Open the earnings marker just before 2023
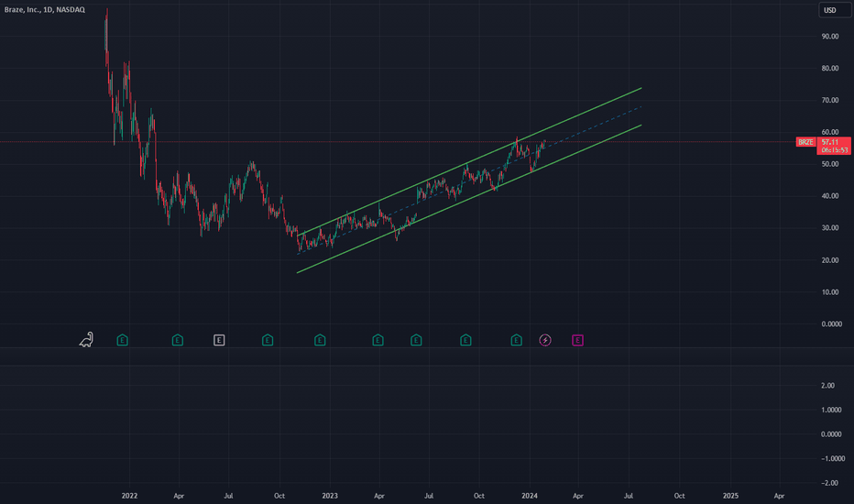The height and width of the screenshot is (504, 854). tap(320, 340)
